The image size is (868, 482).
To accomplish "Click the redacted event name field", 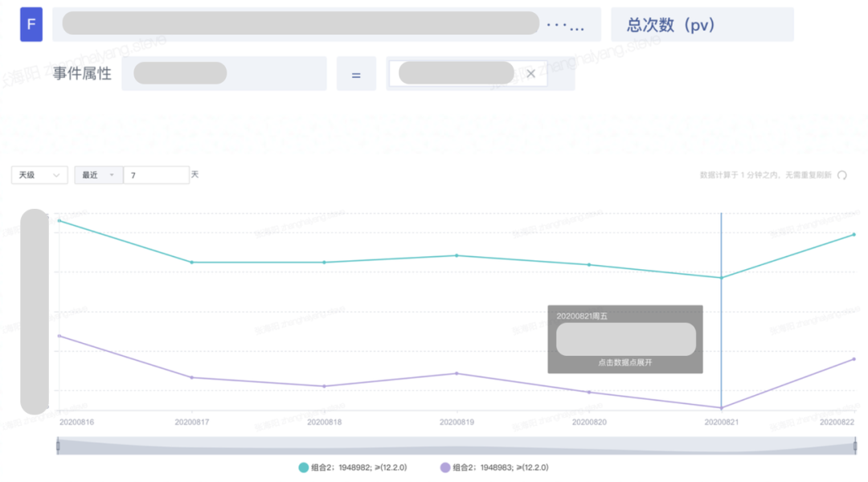I will coord(326,24).
